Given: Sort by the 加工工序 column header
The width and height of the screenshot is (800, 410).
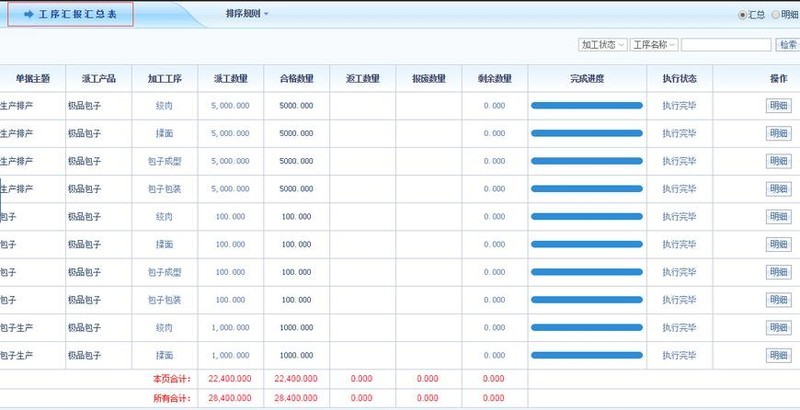Looking at the screenshot, I should 165,79.
